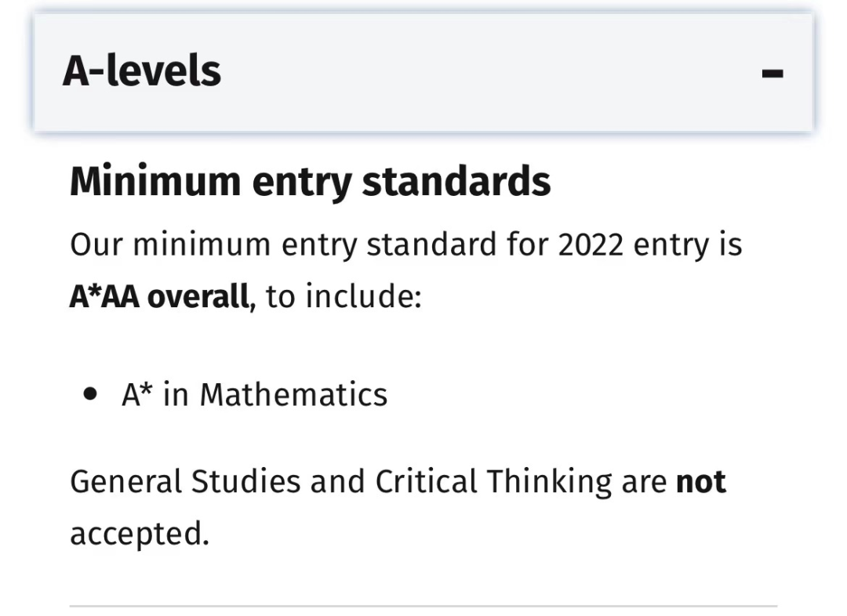This screenshot has width=847, height=616.
Task: Click the word entry before is
Action: pos(672,245)
